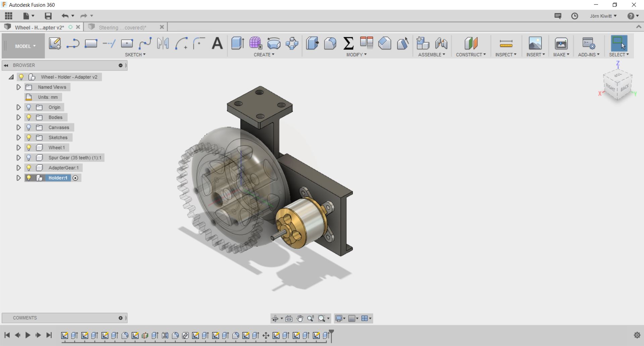Select the first sketch feature in timeline

tap(64, 335)
